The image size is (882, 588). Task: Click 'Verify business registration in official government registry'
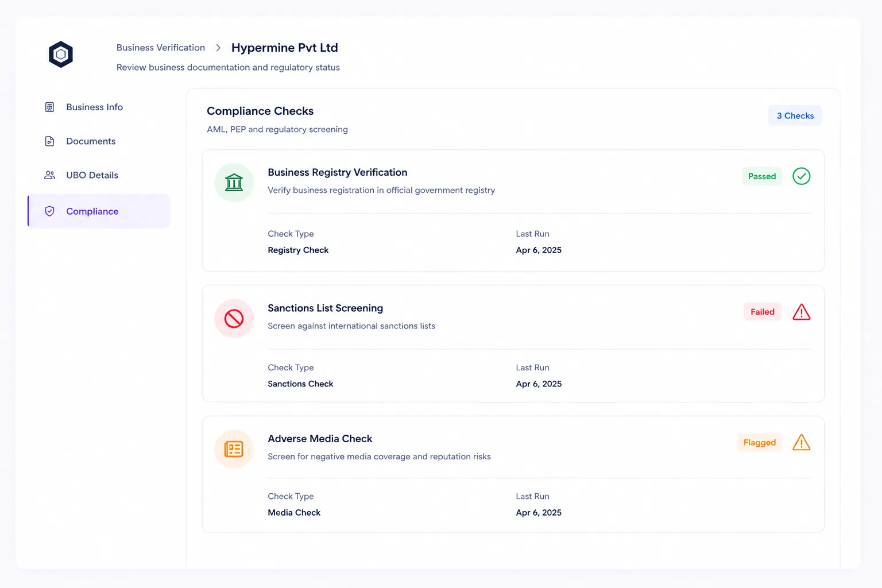(381, 190)
